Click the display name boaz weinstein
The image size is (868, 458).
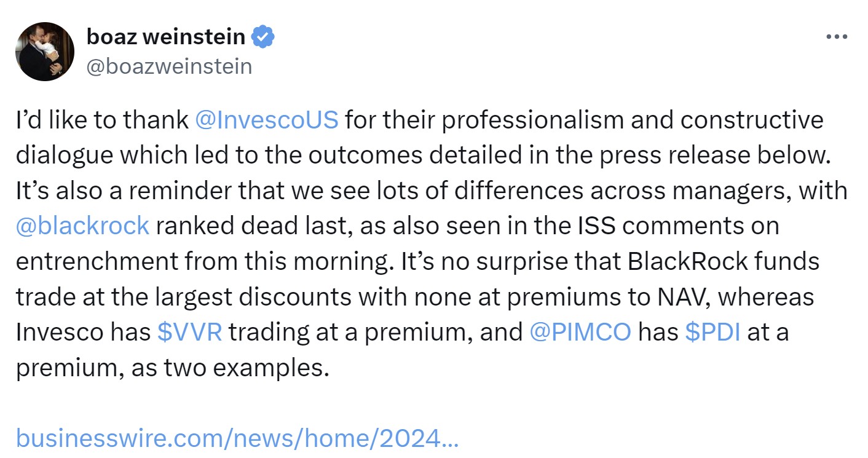pyautogui.click(x=165, y=38)
